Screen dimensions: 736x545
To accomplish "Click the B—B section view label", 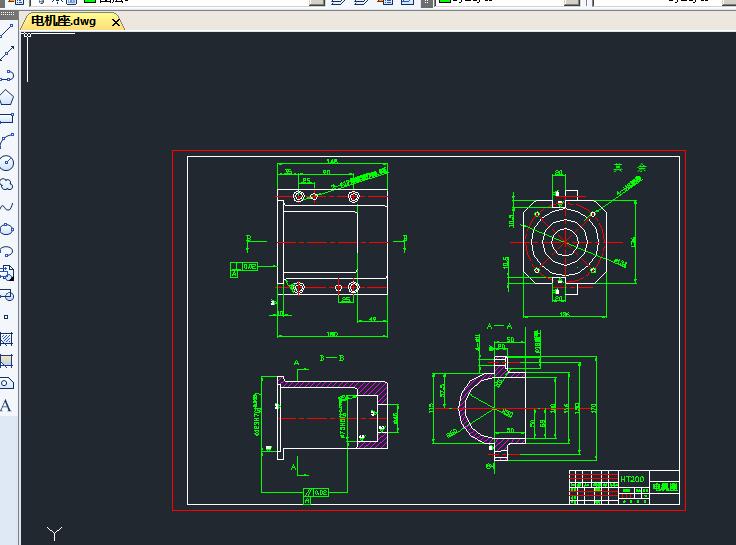I will click(332, 358).
